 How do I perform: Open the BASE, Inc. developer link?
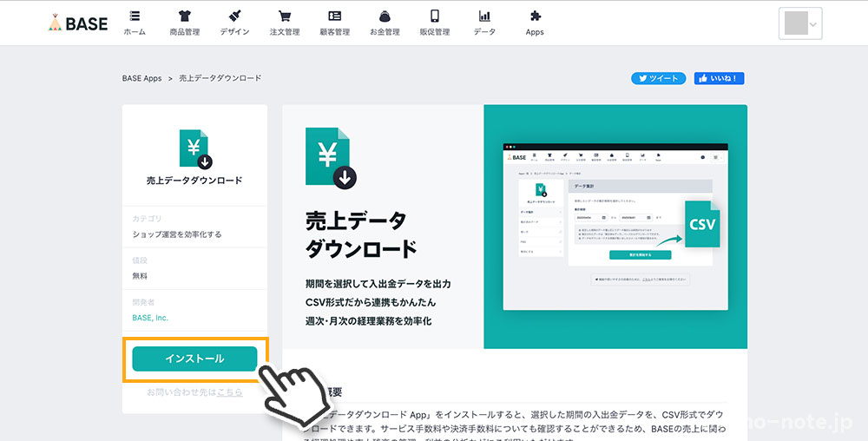click(150, 318)
